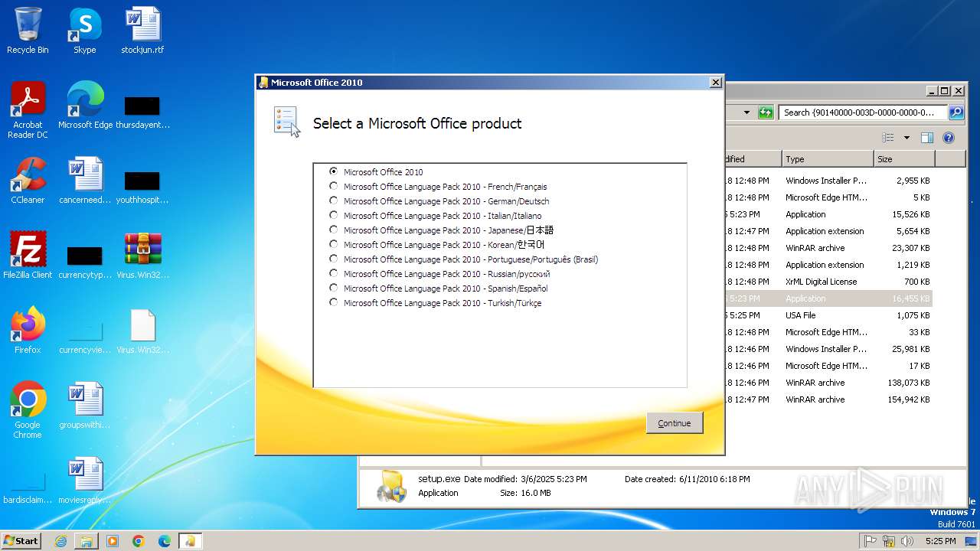The height and width of the screenshot is (551, 980).
Task: Select the youthhospit desktop file
Action: (142, 187)
